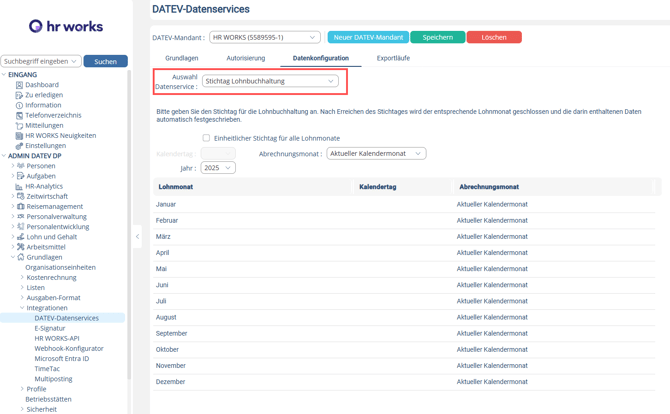Open Betriebsstätten in the sidebar
This screenshot has height=414, width=670.
click(x=48, y=399)
